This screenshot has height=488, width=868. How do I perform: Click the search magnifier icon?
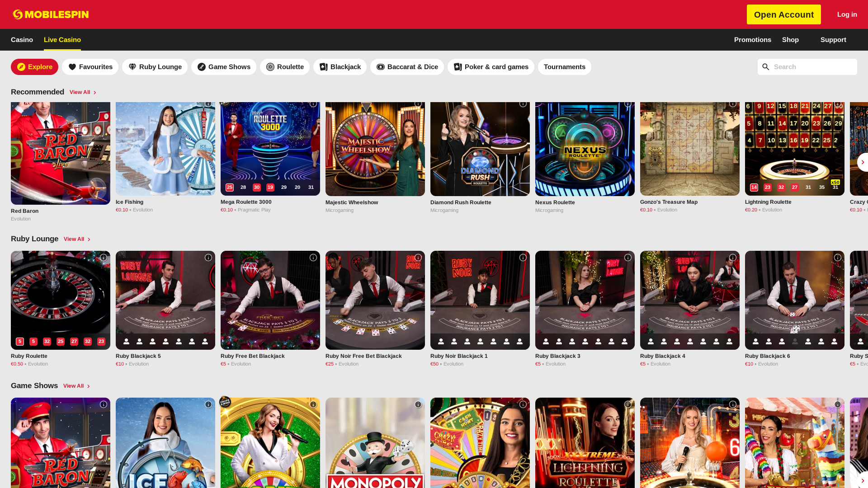tap(766, 67)
